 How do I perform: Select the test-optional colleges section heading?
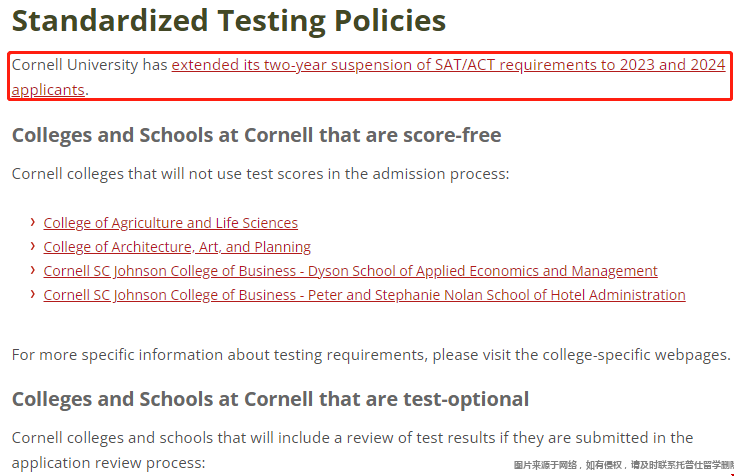[x=270, y=399]
